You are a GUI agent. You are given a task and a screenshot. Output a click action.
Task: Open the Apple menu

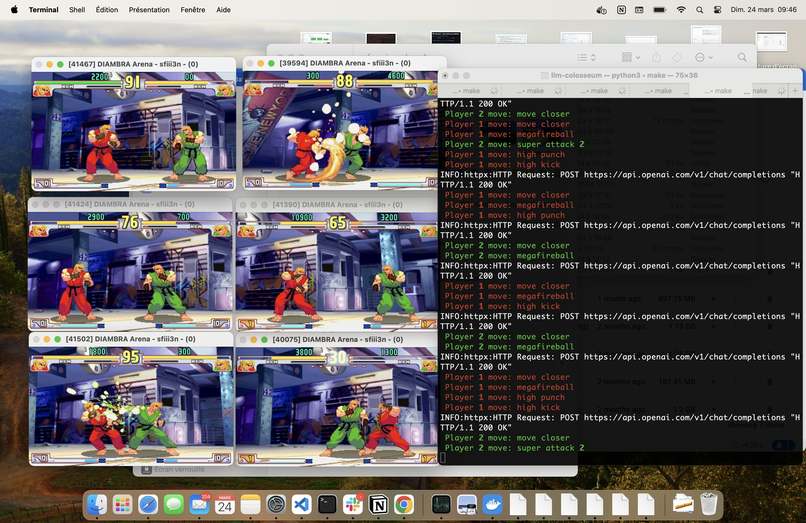tap(14, 9)
